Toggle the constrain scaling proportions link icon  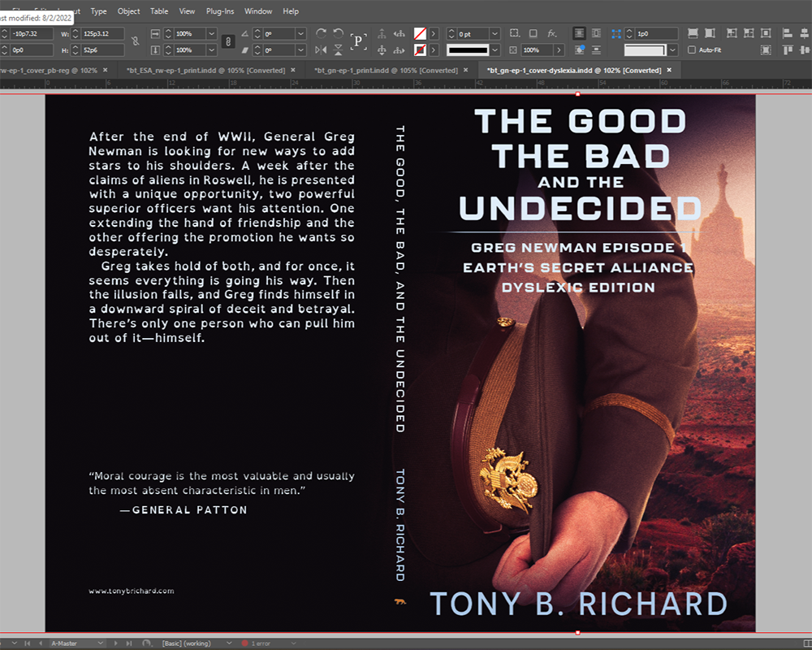coord(228,41)
